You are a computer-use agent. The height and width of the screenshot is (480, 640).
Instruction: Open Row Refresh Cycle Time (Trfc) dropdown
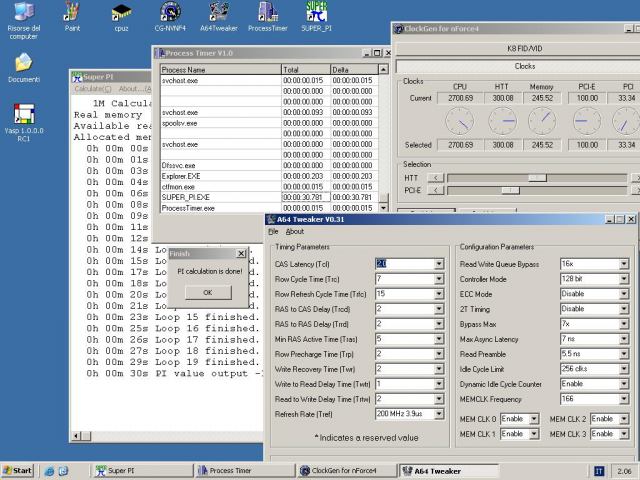tap(439, 294)
